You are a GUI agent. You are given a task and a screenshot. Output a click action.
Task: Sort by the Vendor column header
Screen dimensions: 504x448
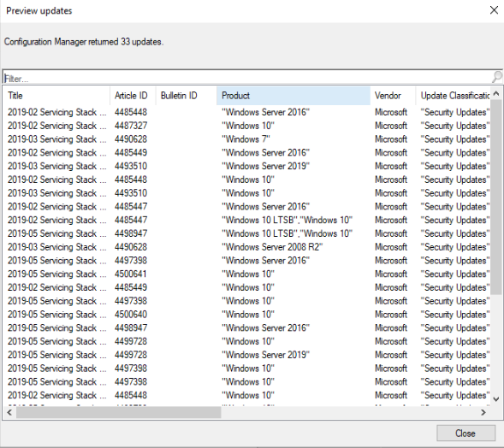click(x=393, y=96)
